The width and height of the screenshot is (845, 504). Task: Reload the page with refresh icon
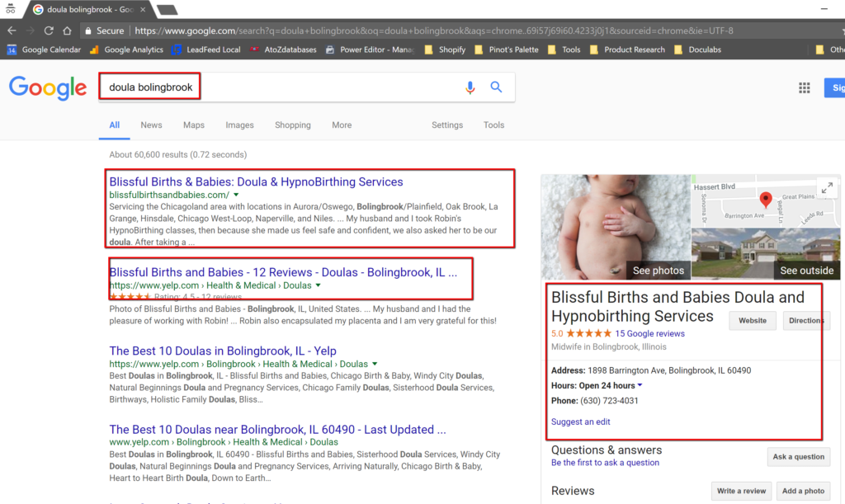pyautogui.click(x=49, y=31)
